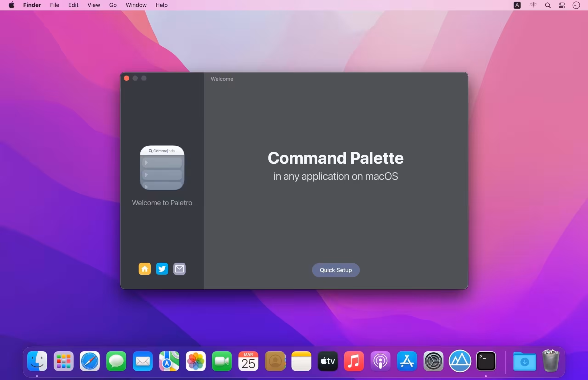Close the Paletro Welcome window

(x=126, y=78)
